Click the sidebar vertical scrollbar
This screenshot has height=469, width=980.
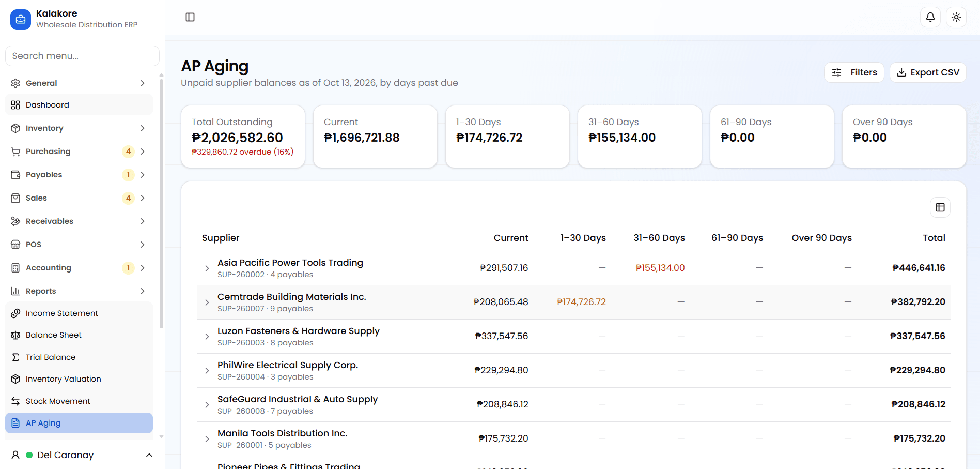point(161,203)
